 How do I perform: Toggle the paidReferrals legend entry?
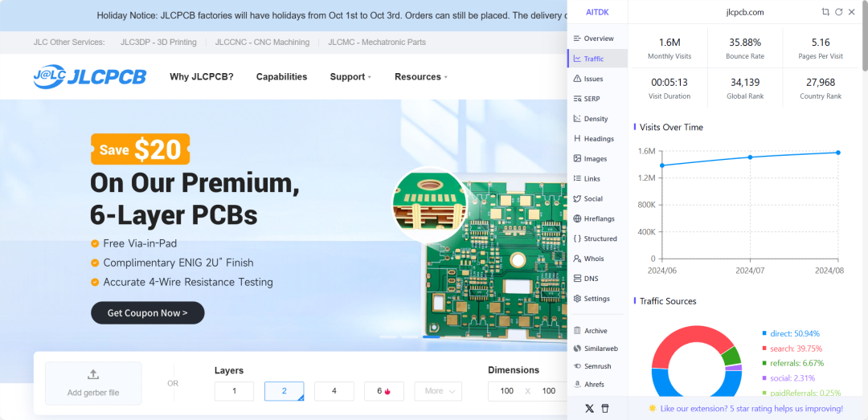[x=801, y=393]
